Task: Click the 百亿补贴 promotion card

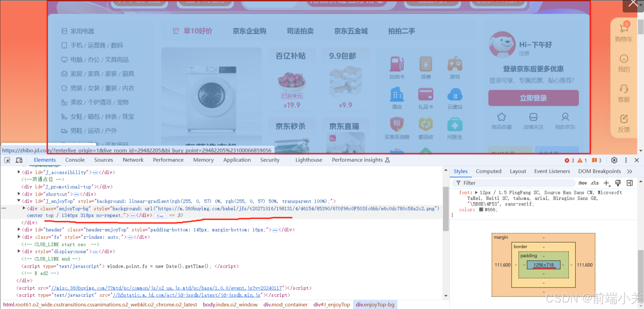Action: [x=292, y=79]
